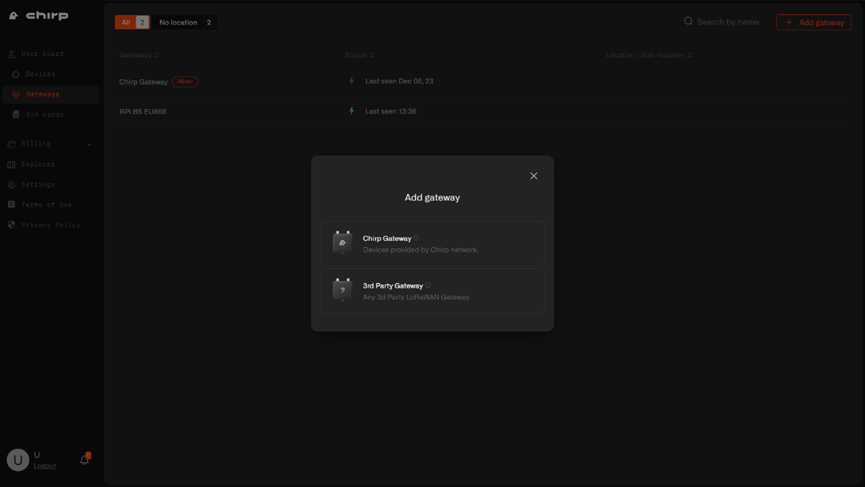The image size is (865, 487).
Task: Click the User board person icon
Action: (x=12, y=54)
